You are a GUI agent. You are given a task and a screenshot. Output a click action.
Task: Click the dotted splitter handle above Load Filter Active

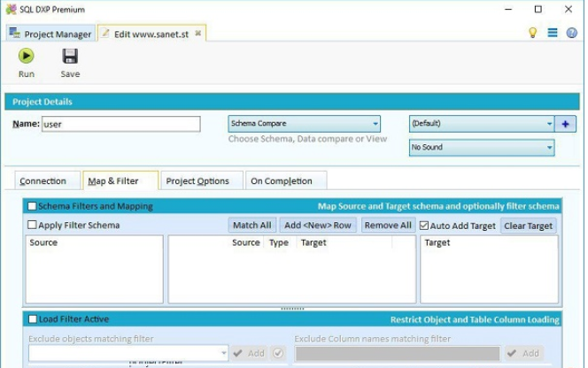[292, 309]
